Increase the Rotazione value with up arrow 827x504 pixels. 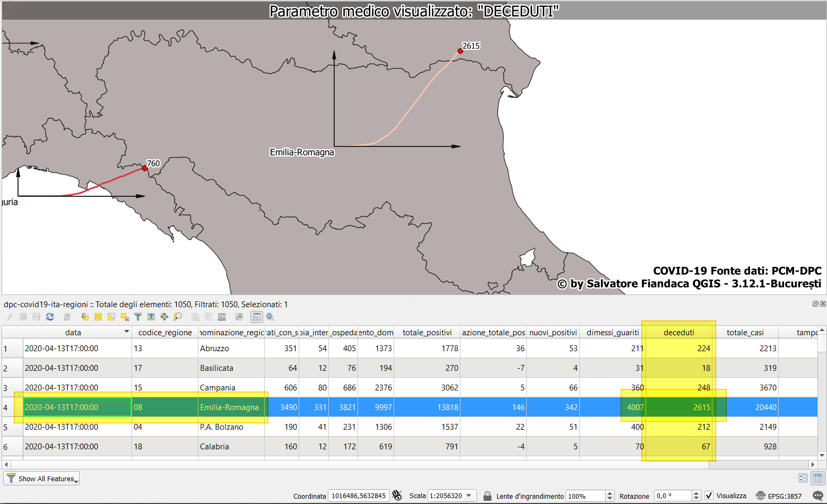click(696, 493)
